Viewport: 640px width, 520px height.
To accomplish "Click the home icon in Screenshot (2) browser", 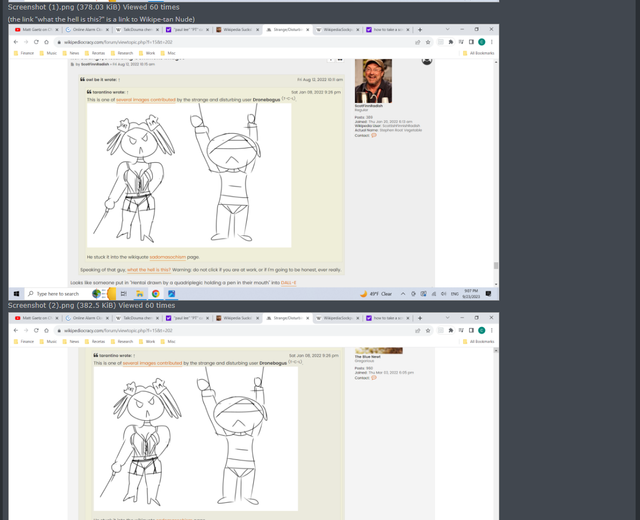I will click(46, 330).
